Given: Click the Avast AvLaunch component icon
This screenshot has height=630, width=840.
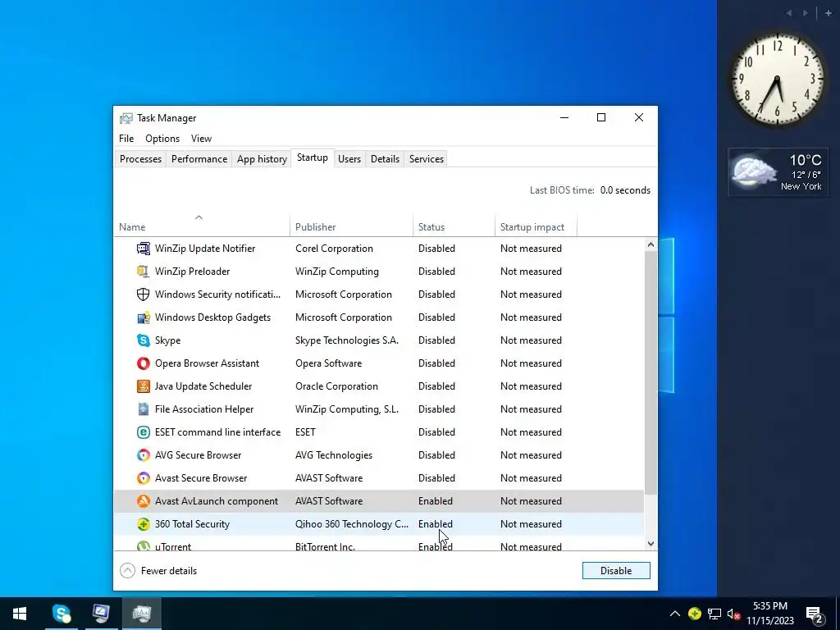Looking at the screenshot, I should [143, 501].
